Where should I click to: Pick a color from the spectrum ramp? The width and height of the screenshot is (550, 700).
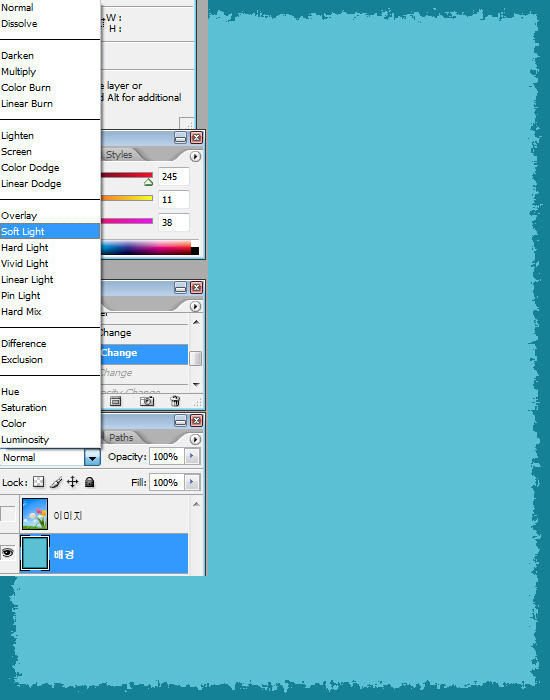146,248
